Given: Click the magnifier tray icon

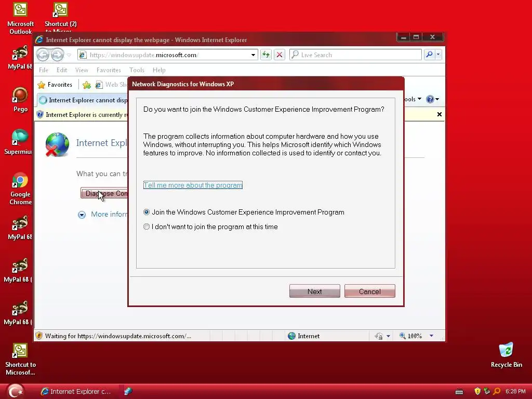Looking at the screenshot, I should [x=497, y=391].
